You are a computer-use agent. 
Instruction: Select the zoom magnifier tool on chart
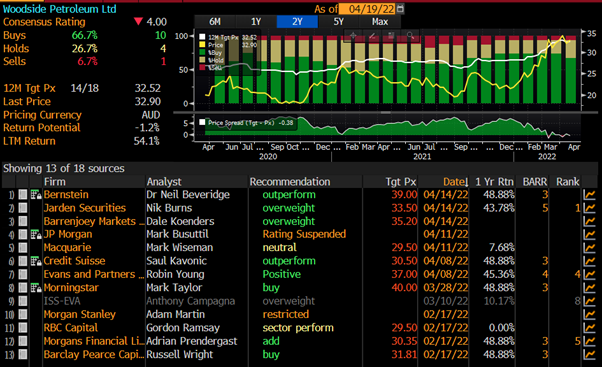410,36
